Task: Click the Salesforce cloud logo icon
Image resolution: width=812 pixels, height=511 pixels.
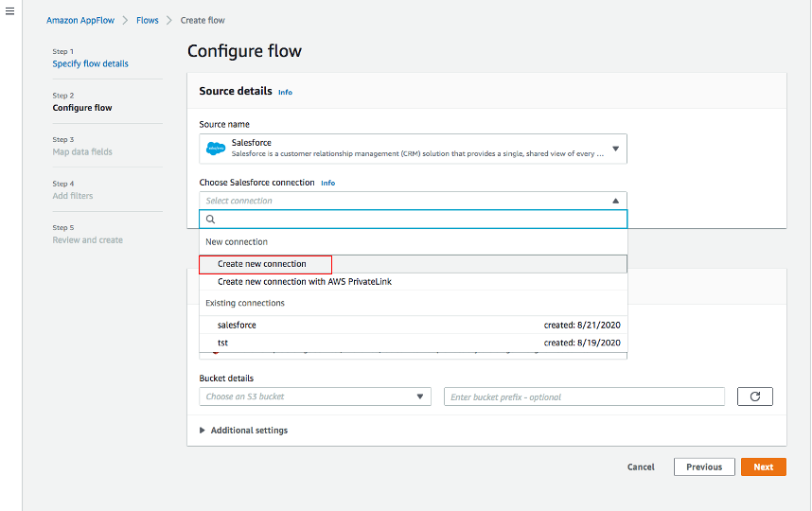Action: coord(215,149)
